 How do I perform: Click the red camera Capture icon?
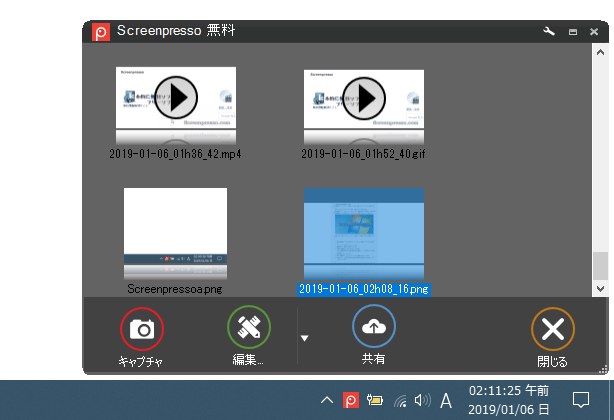[142, 328]
